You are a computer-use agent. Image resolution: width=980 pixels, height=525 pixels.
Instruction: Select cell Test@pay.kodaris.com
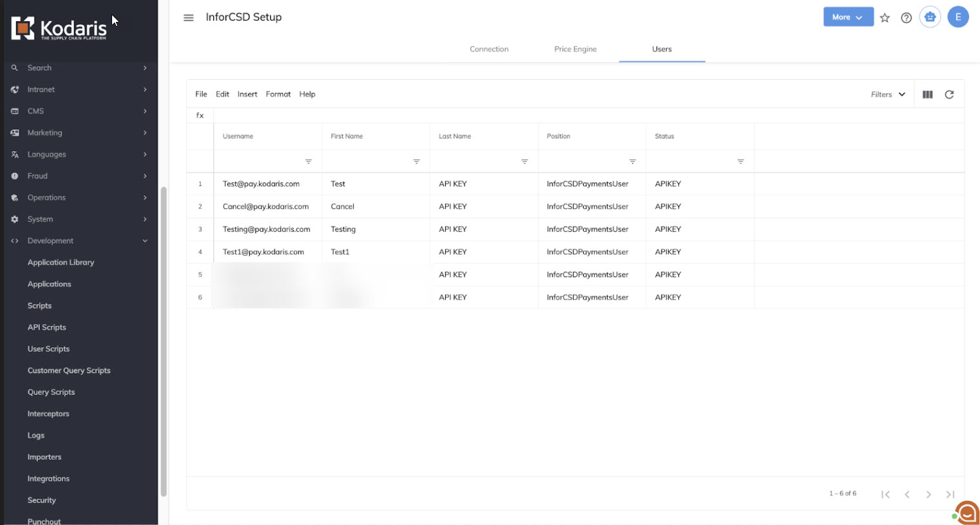tap(267, 184)
